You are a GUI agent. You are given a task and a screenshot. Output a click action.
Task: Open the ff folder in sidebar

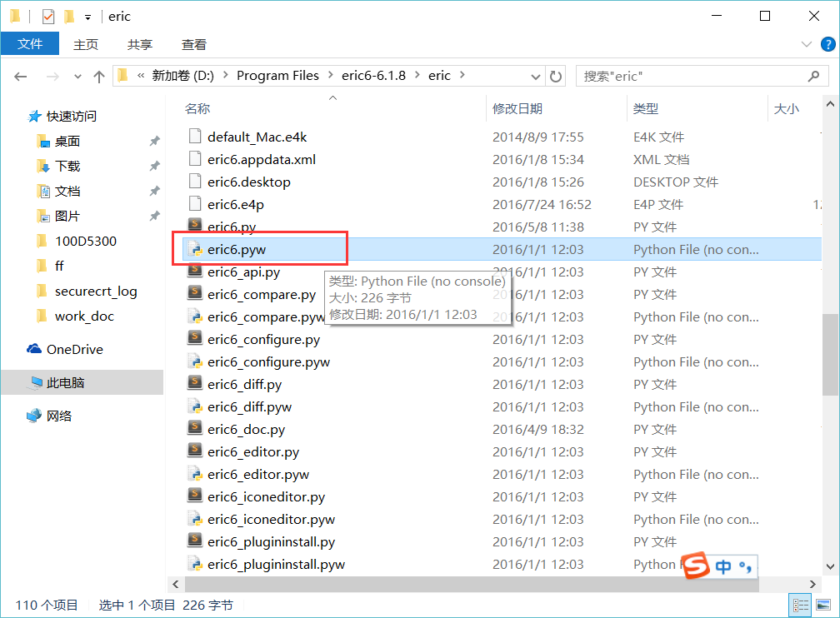(59, 267)
